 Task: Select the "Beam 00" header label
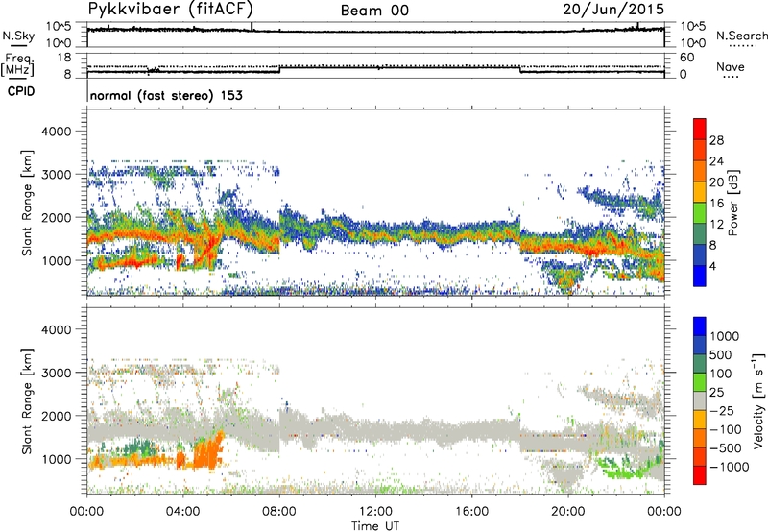click(374, 11)
